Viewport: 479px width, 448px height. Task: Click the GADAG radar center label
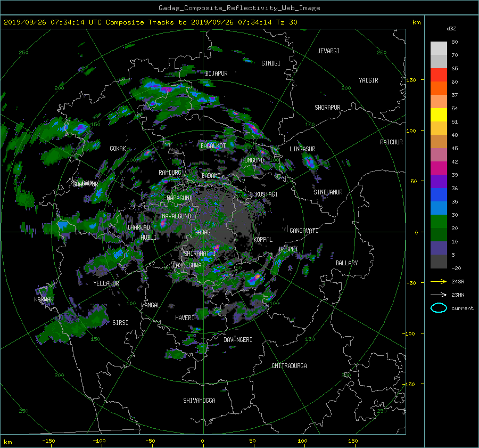202,232
